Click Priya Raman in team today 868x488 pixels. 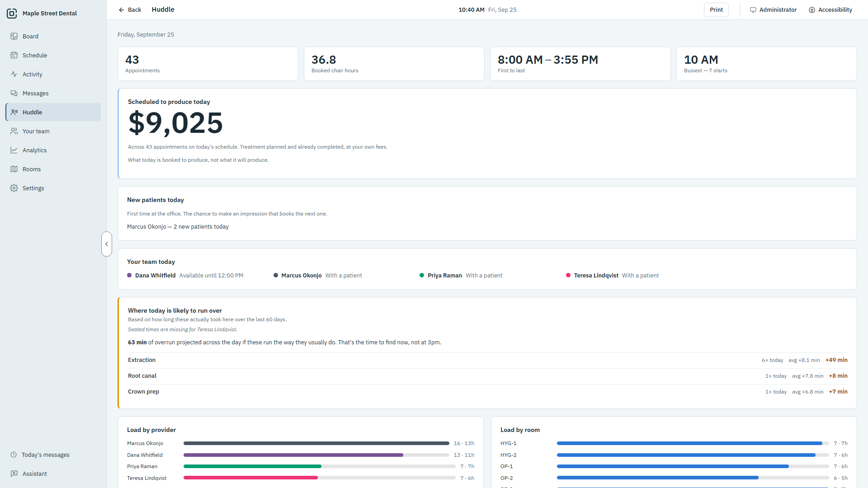point(461,276)
